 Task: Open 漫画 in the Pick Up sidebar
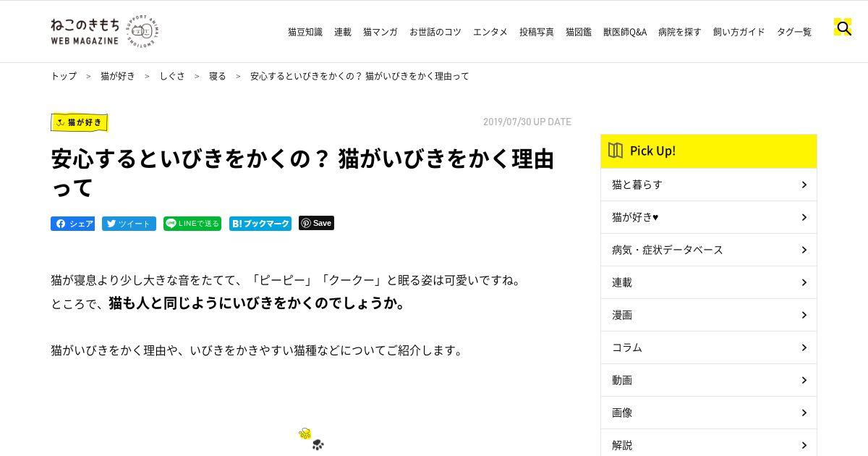[x=709, y=315]
